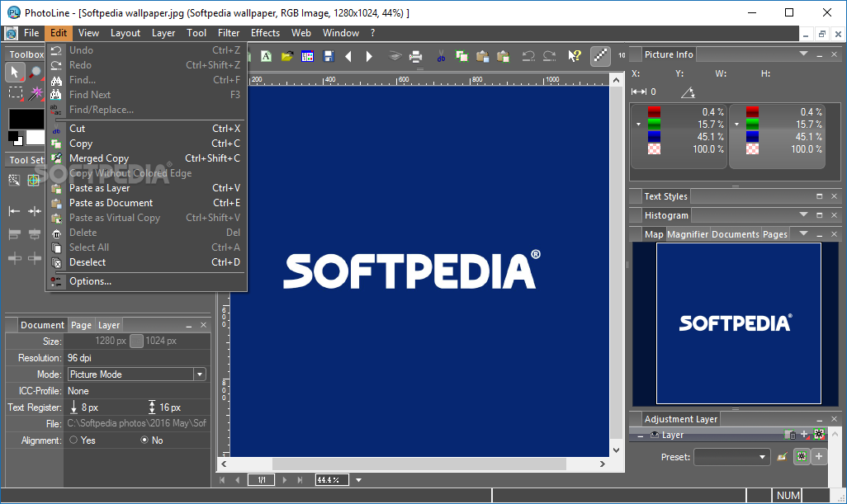
Task: Toggle the Layer eye visibility icon
Action: click(654, 435)
